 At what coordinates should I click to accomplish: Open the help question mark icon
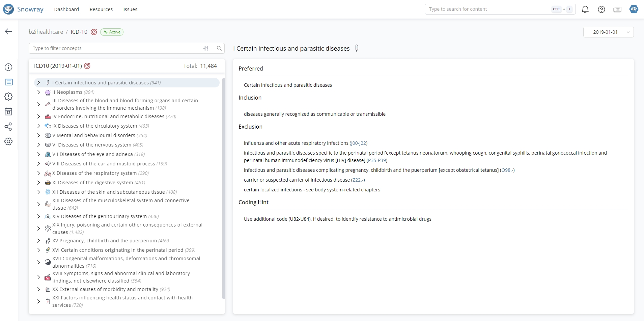[601, 9]
